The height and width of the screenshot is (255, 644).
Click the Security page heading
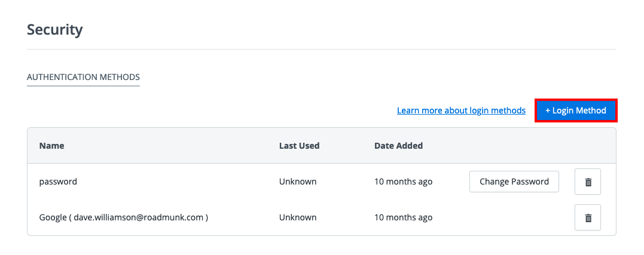[54, 29]
